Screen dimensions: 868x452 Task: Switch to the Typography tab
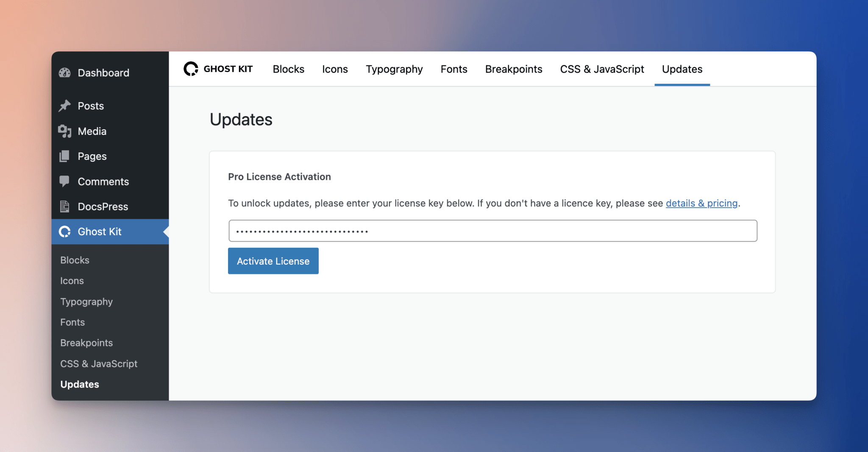click(394, 69)
